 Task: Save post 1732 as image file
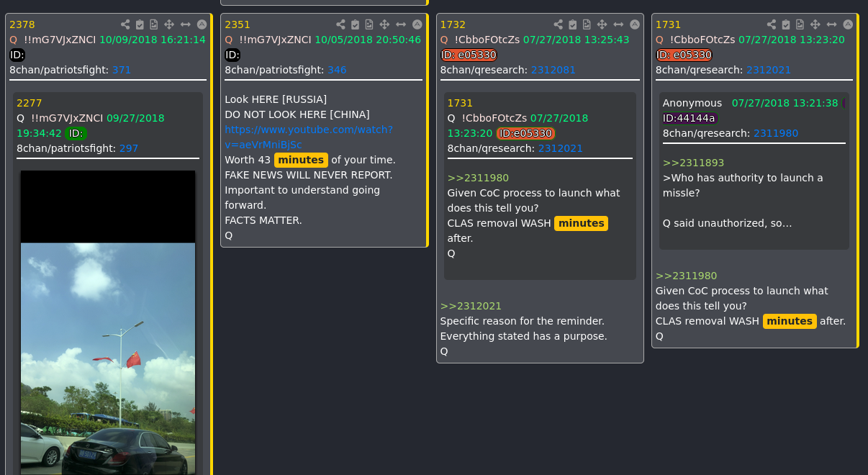(587, 24)
